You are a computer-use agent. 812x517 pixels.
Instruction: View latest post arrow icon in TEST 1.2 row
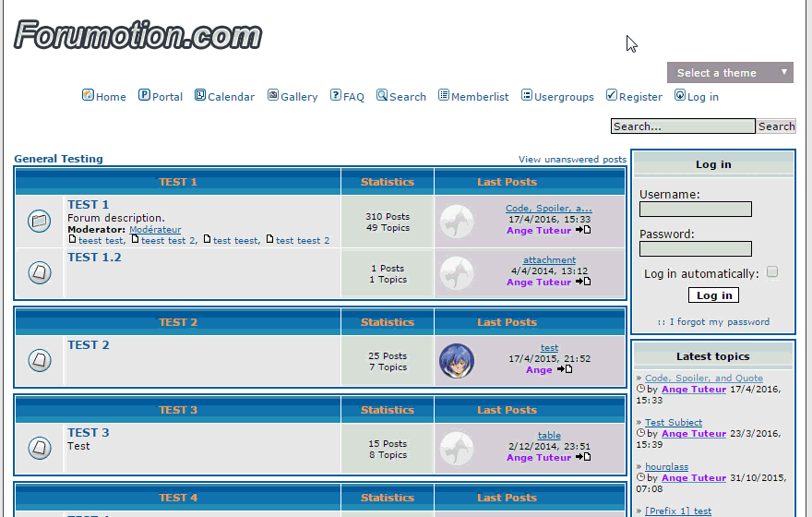pyautogui.click(x=583, y=282)
